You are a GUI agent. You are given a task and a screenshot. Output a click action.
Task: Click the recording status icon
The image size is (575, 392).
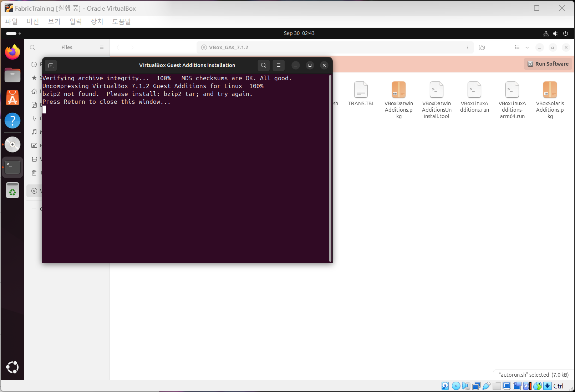[517, 386]
